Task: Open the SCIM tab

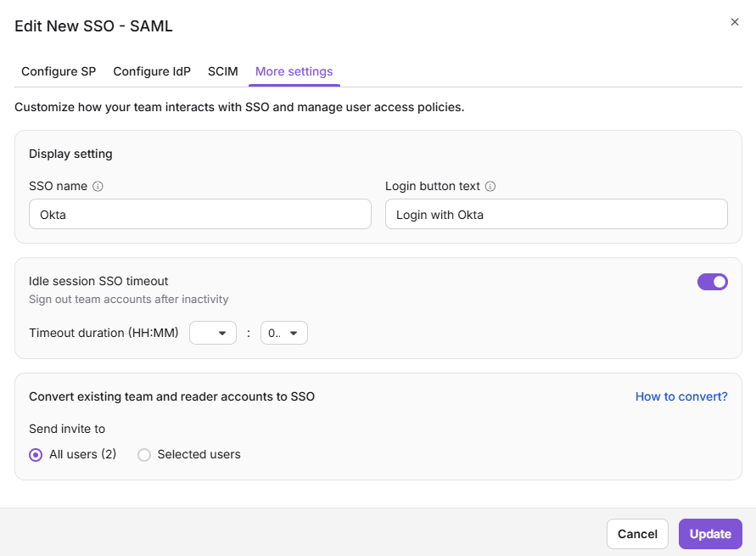Action: coord(223,71)
